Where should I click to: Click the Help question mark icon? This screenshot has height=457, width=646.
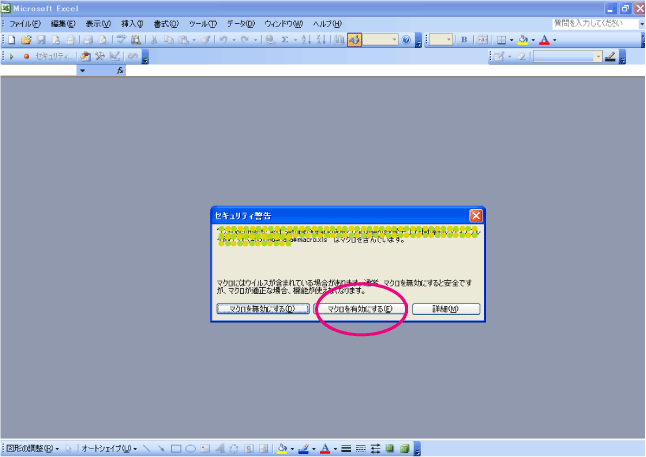(x=406, y=40)
